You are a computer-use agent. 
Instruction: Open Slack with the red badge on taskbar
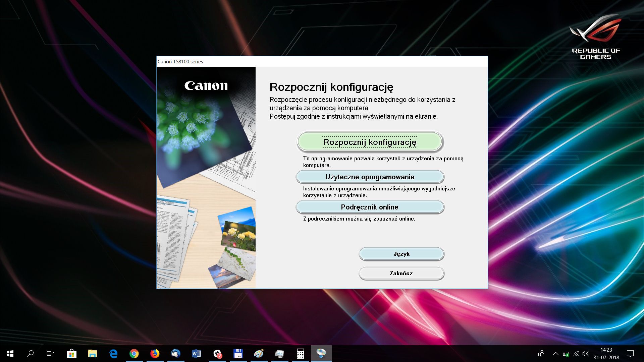click(x=217, y=354)
